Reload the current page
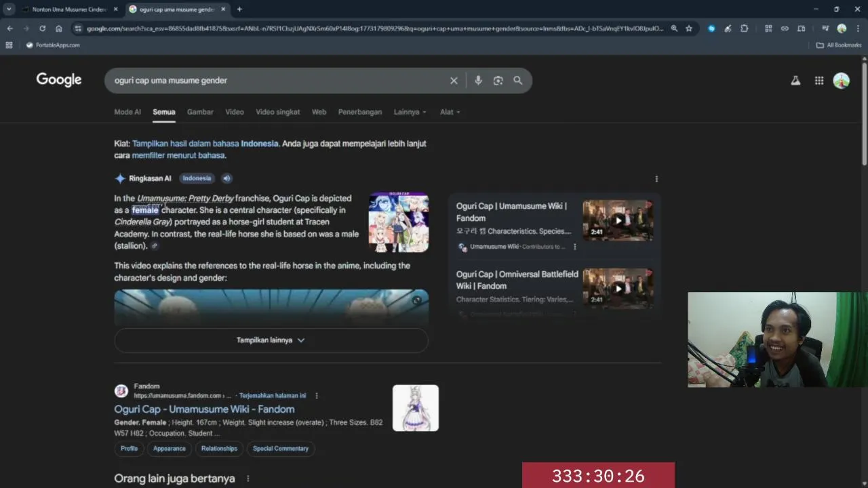 click(42, 28)
